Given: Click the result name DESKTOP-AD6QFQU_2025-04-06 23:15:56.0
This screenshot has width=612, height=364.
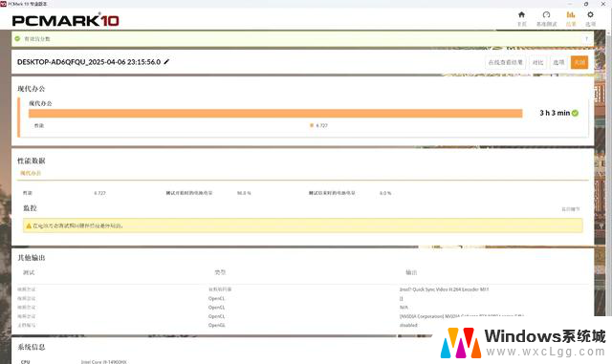Looking at the screenshot, I should coord(89,62).
